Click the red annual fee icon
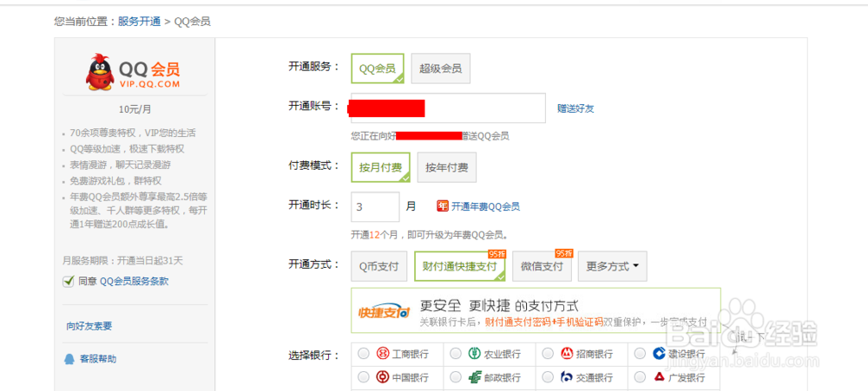868x391 pixels. (x=443, y=206)
